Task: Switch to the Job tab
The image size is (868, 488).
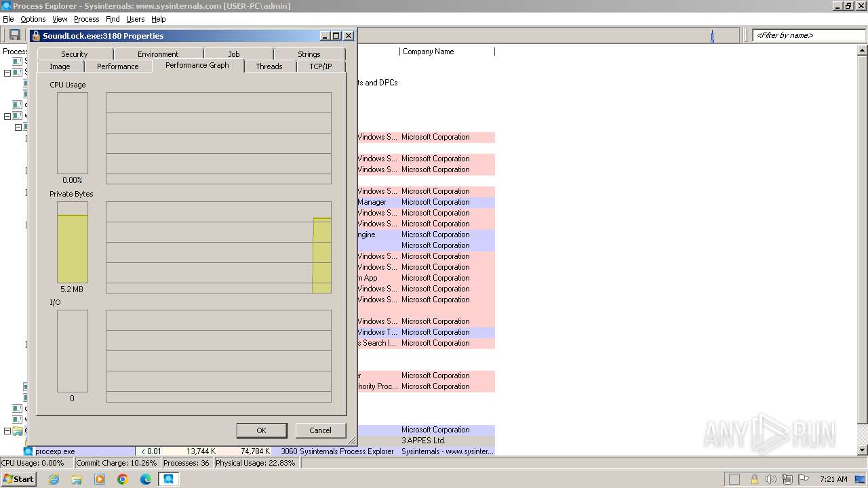Action: click(234, 54)
